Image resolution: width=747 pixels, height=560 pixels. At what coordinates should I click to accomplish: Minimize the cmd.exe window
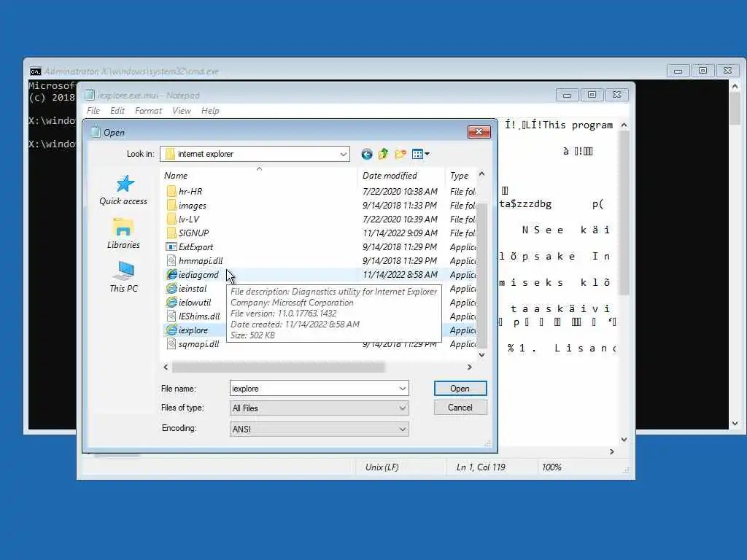(x=678, y=71)
